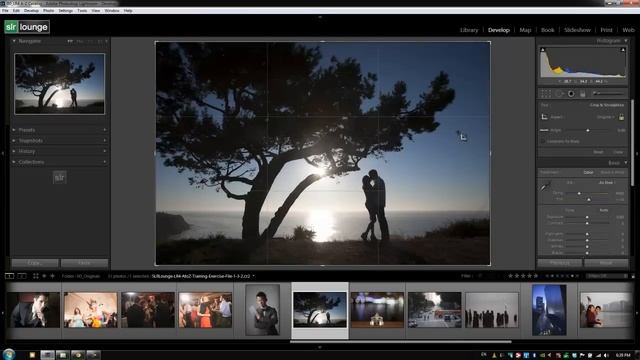Expand the Presets panel
This screenshot has height=360, width=640.
click(14, 130)
